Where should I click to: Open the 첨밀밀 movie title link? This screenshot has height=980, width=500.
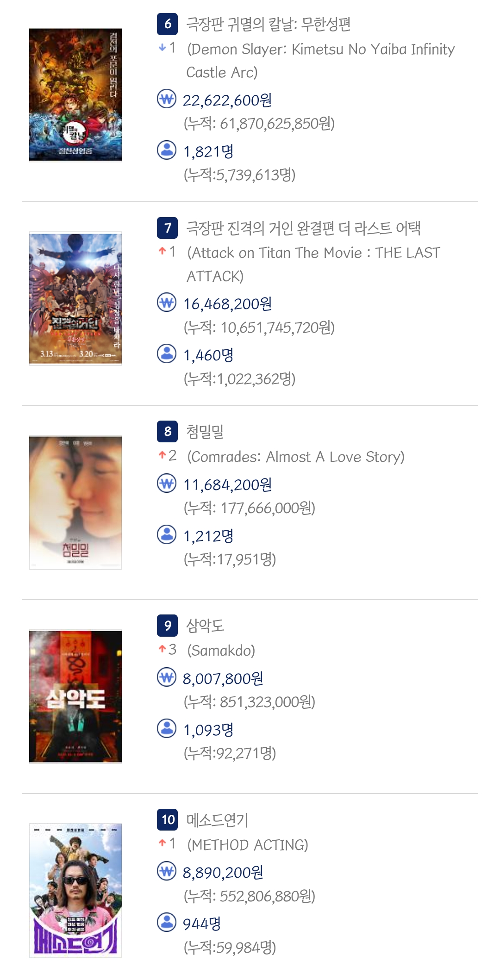205,431
